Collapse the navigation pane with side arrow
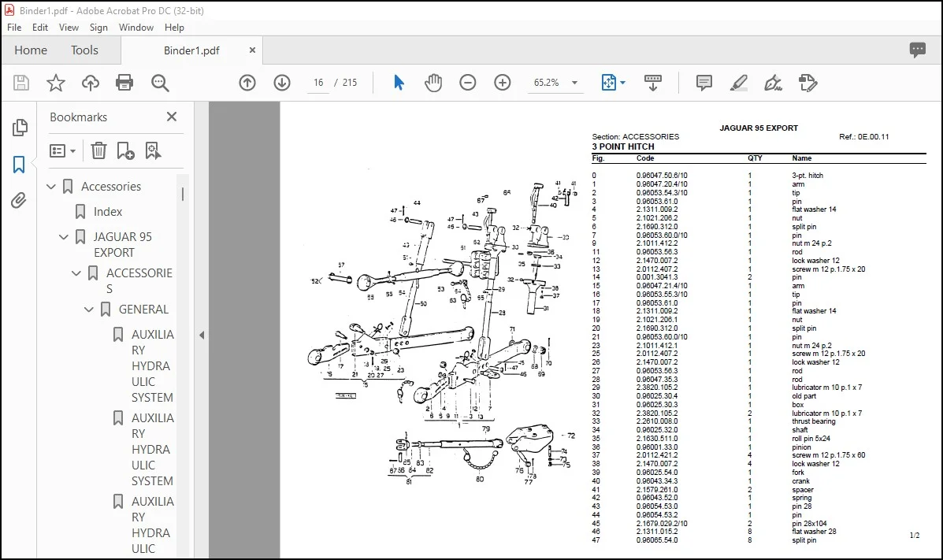This screenshot has height=560, width=943. [202, 335]
